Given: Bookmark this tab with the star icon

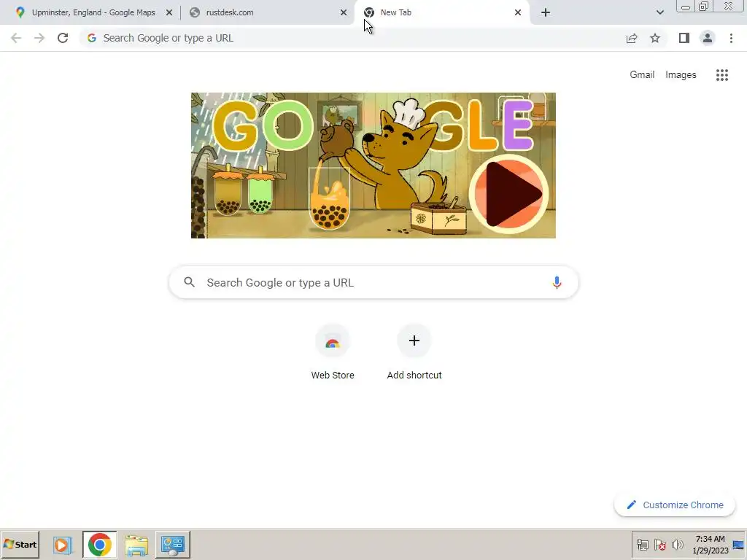Looking at the screenshot, I should [x=655, y=38].
